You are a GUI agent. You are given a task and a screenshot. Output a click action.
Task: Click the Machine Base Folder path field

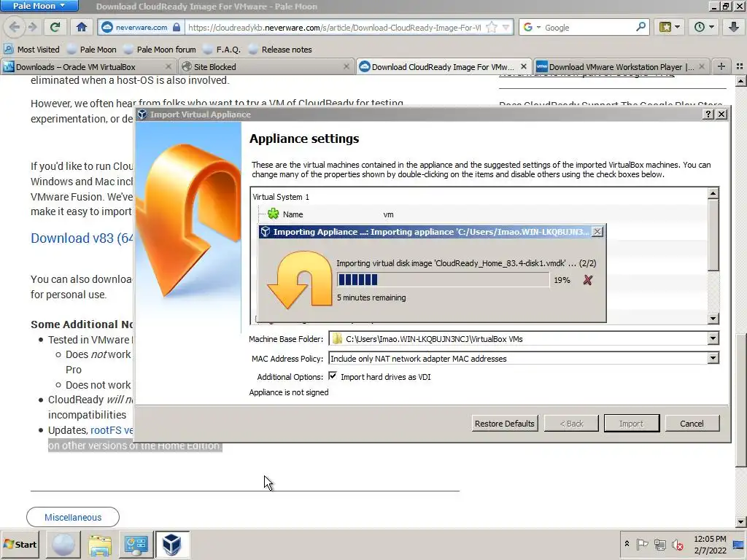pos(518,338)
